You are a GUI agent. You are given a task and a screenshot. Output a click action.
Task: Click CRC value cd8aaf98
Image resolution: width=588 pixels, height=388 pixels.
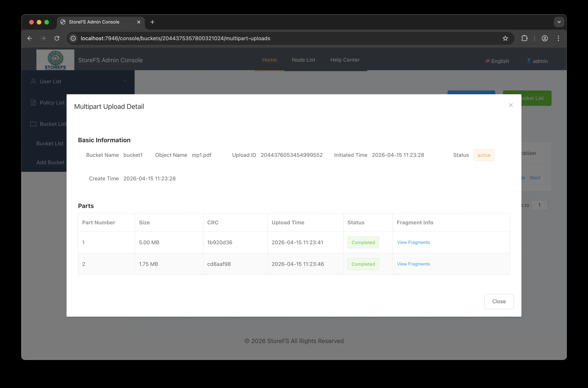point(219,264)
